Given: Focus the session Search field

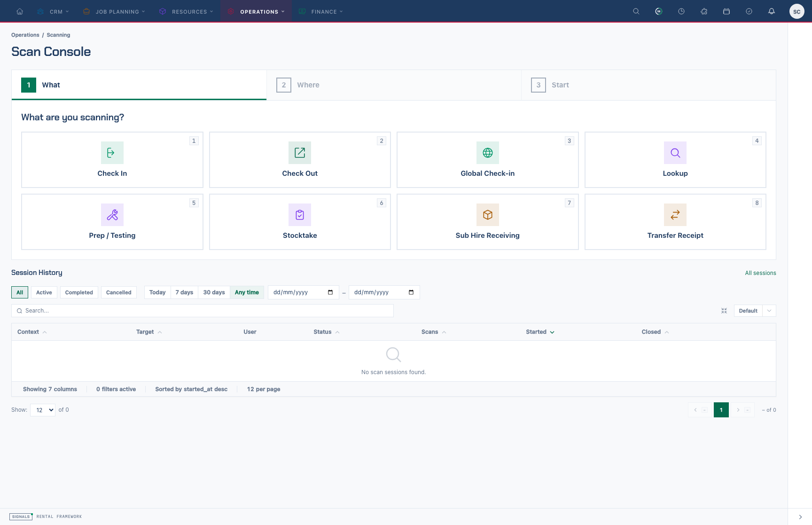Looking at the screenshot, I should click(203, 311).
